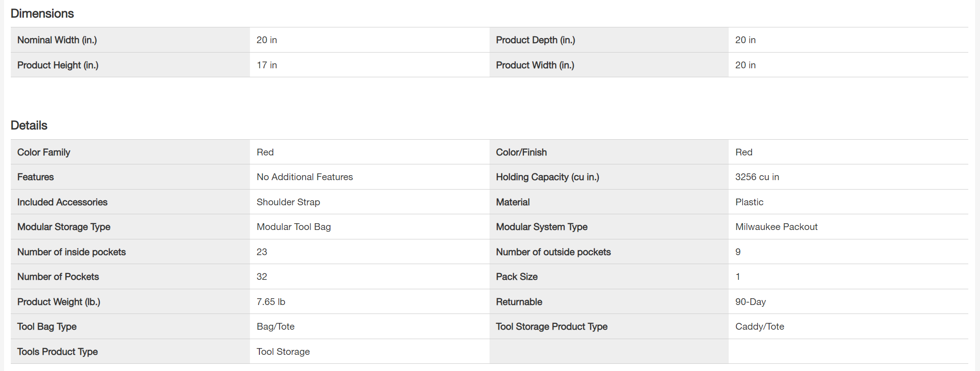
Task: Select the Caddy/Tote value
Action: pos(760,327)
